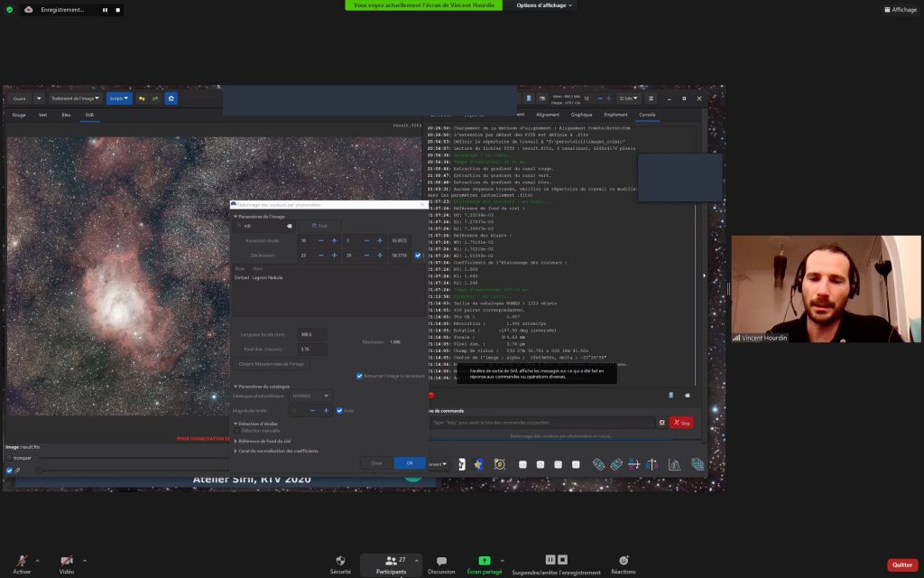Viewport: 924px width, 578px height.
Task: Open Zoom Sécurité controls
Action: [340, 564]
